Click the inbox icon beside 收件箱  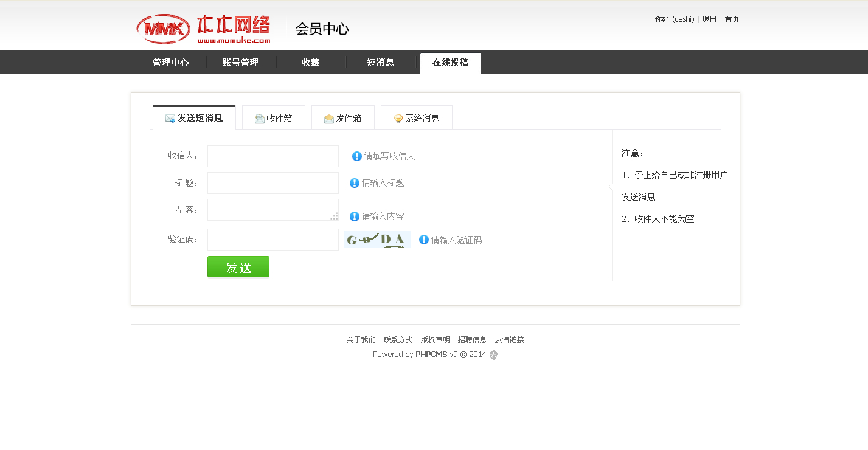coord(260,119)
